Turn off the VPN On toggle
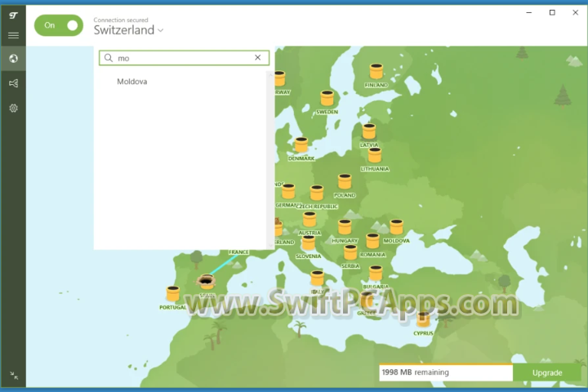 coord(59,25)
